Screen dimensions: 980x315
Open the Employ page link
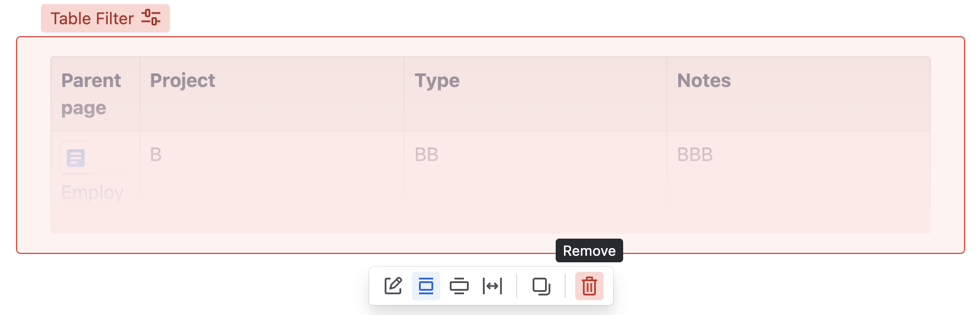pos(92,192)
